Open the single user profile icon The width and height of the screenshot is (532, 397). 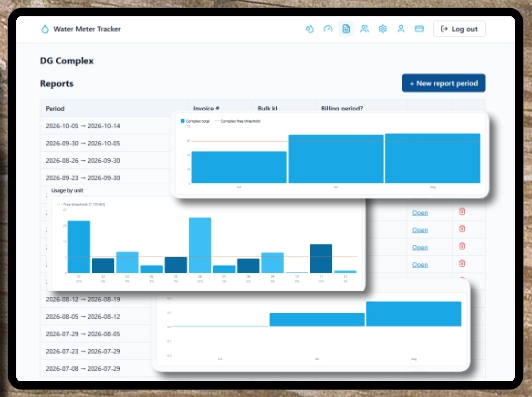[x=401, y=29]
